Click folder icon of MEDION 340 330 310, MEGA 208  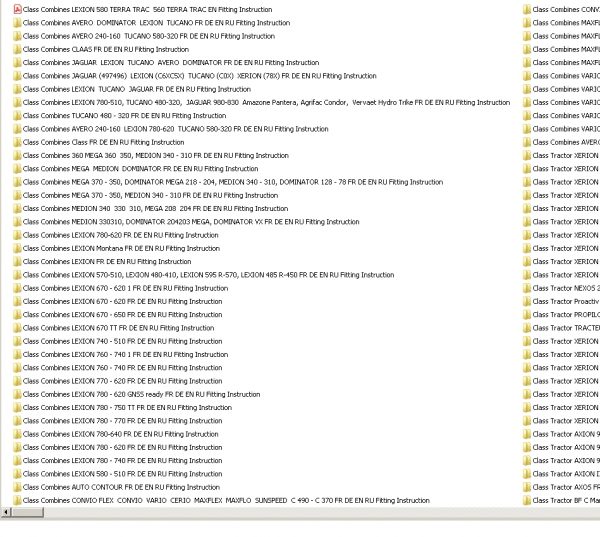17,209
